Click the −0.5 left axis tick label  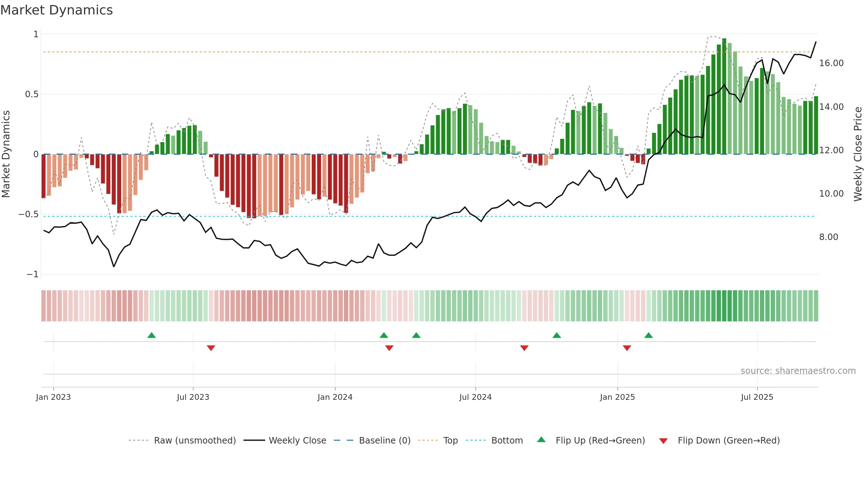(x=29, y=214)
